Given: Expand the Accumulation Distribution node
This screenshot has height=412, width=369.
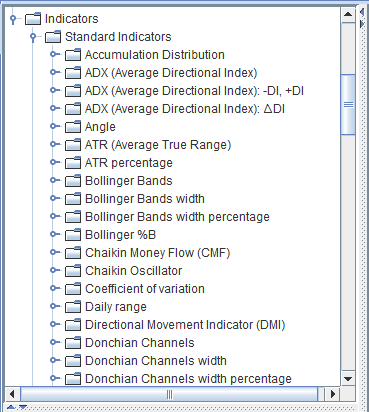Looking at the screenshot, I should tap(54, 54).
